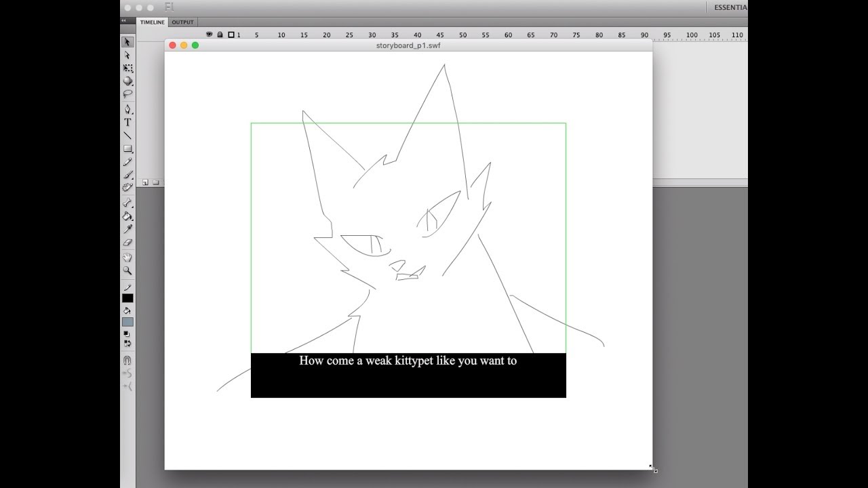Create a new layer folder
The width and height of the screenshot is (868, 488).
[x=156, y=182]
